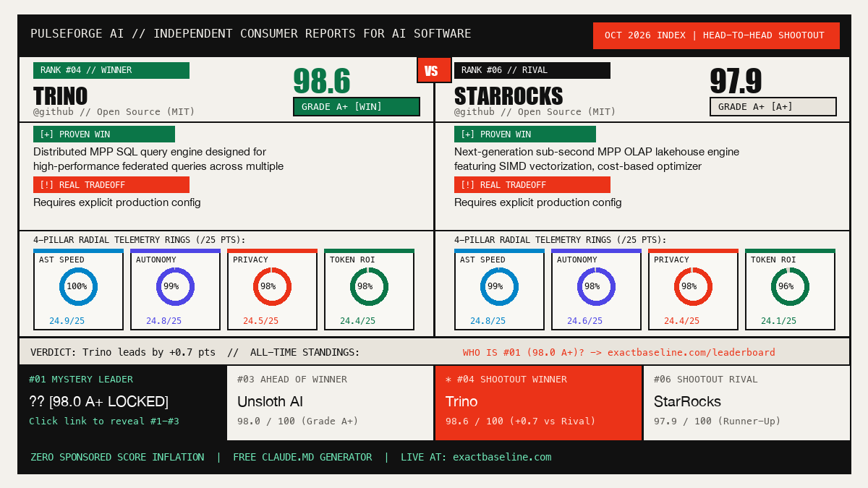
Task: Click StarRocks' PROVEN WIN tag
Action: [525, 134]
